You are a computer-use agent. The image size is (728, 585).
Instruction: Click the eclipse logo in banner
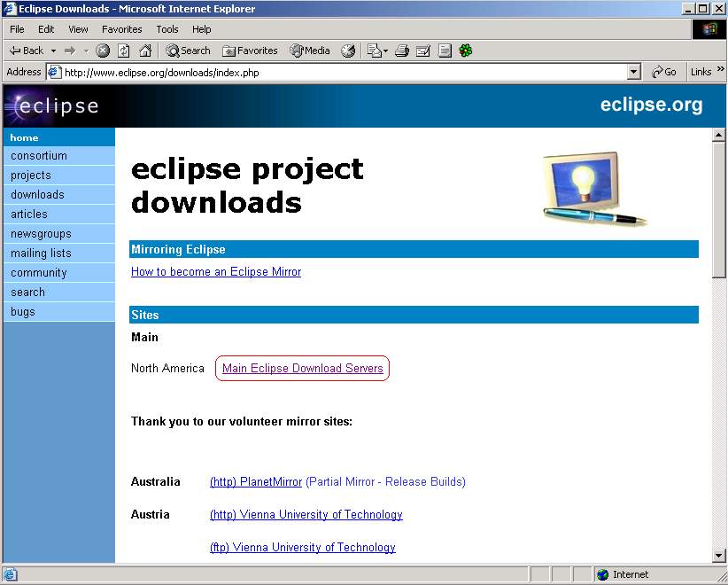point(52,106)
